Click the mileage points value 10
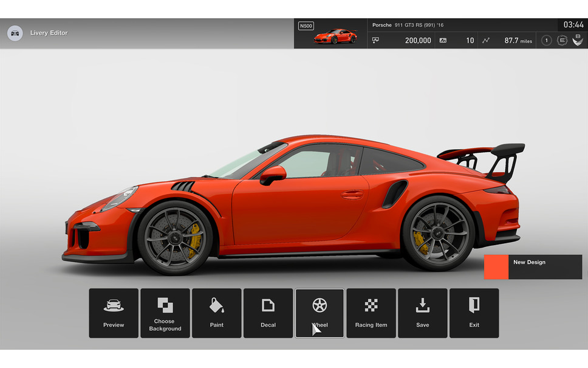This screenshot has height=368, width=588. click(x=470, y=41)
